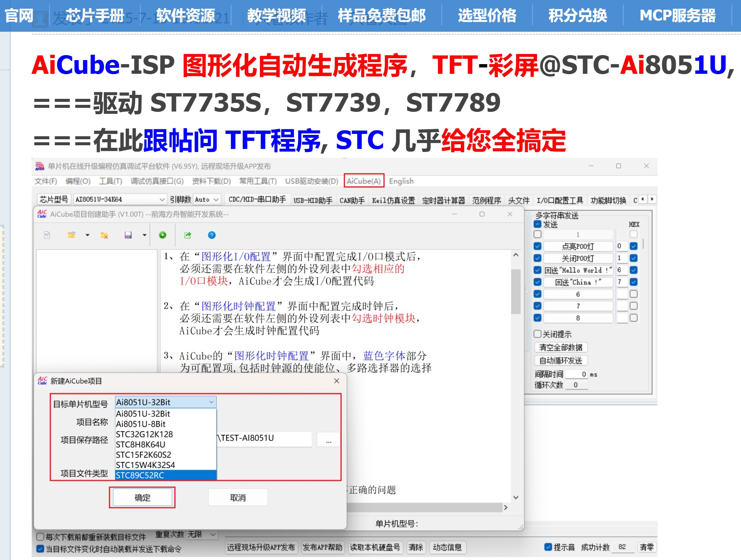Toggle HEX checkbox for 回送"Hello World !" row
Viewport: 741px width, 560px height.
pyautogui.click(x=634, y=270)
